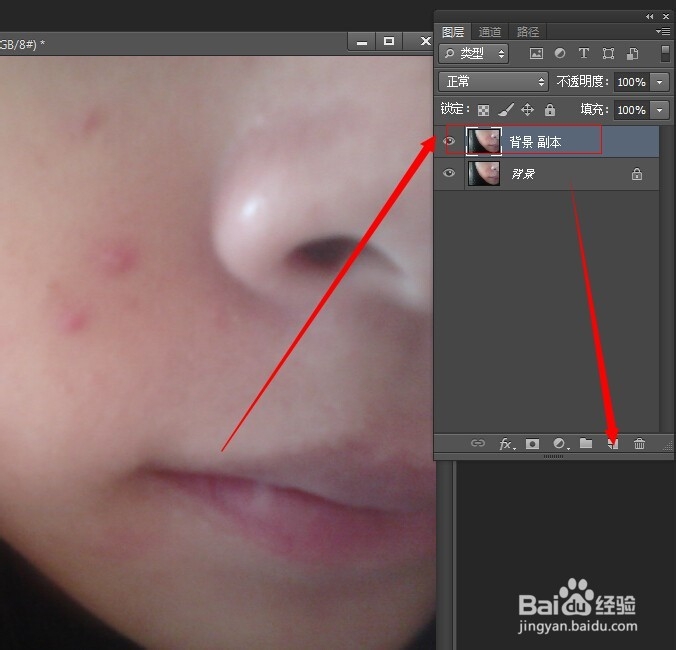Collapse panel with double-arrow icon
676x650 pixels.
[x=649, y=16]
